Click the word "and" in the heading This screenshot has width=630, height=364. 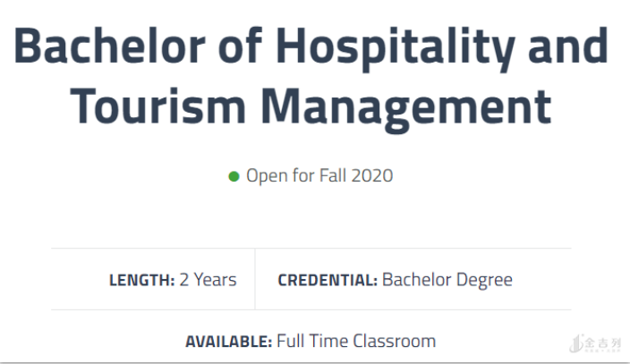pos(567,47)
